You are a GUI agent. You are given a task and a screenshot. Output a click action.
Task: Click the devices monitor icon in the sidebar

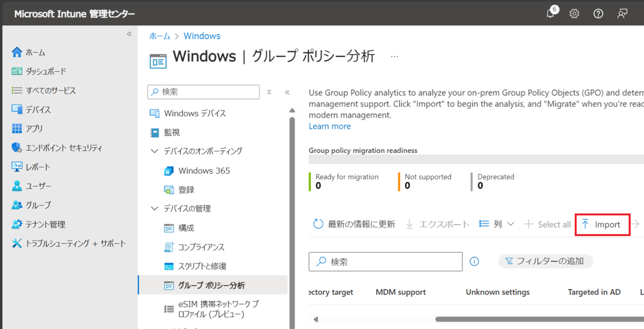tap(17, 109)
